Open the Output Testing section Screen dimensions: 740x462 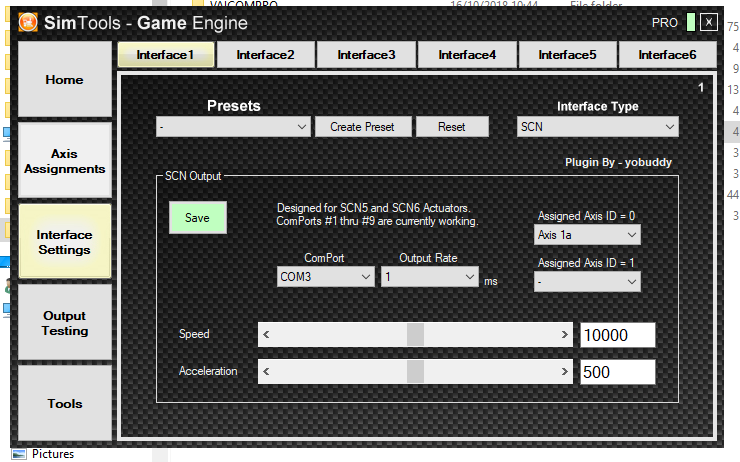point(65,323)
